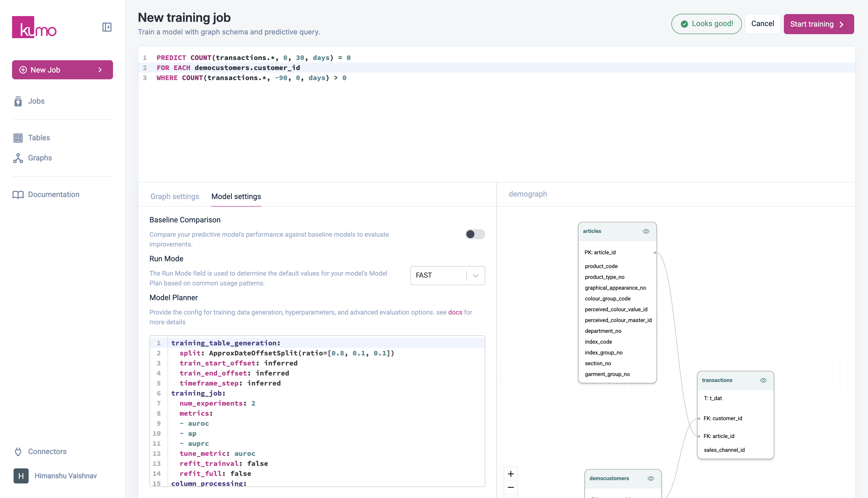The width and height of the screenshot is (868, 498).
Task: Toggle transactions table visibility eye
Action: pyautogui.click(x=763, y=380)
